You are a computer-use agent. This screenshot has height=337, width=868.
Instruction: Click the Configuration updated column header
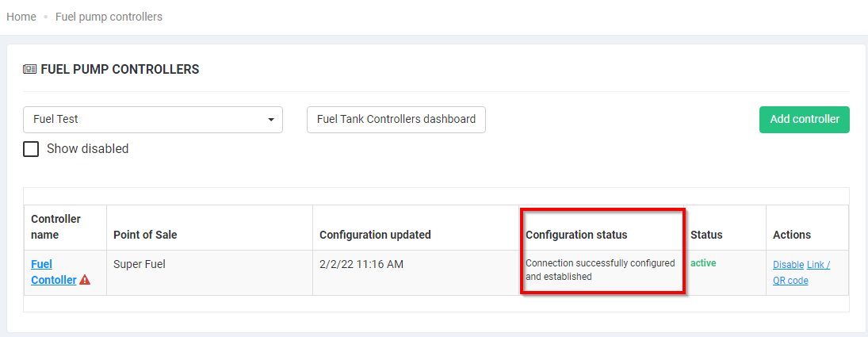pos(375,235)
